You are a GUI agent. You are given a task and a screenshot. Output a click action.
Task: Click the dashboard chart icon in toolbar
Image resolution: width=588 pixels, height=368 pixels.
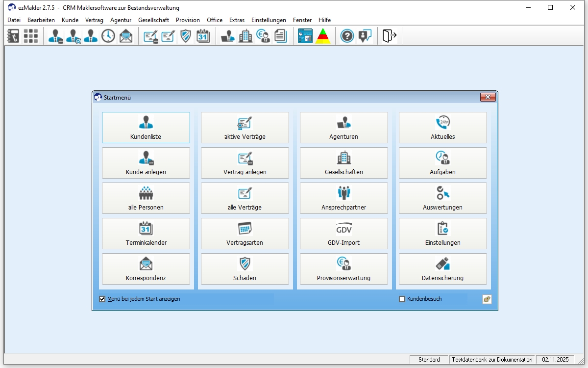(x=305, y=36)
